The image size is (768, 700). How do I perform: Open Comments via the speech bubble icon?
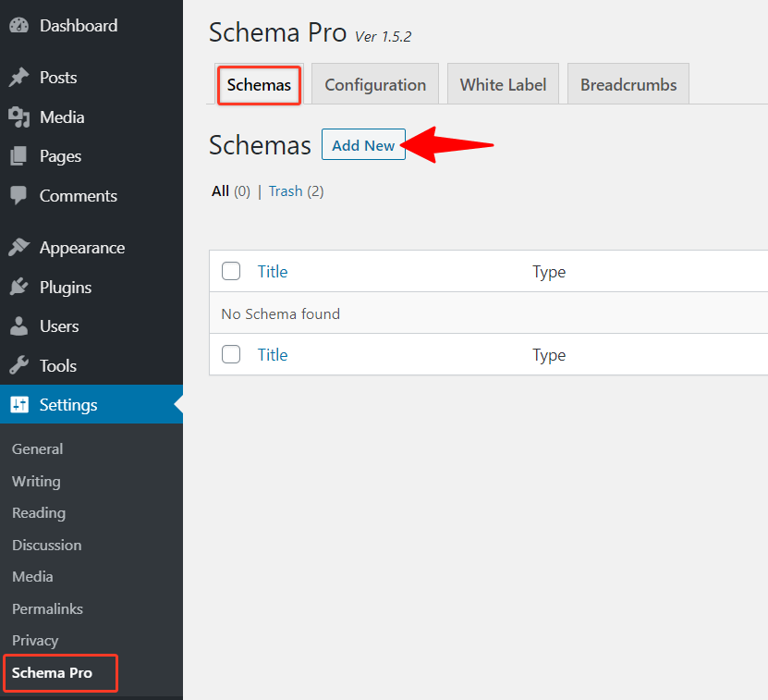(x=20, y=195)
